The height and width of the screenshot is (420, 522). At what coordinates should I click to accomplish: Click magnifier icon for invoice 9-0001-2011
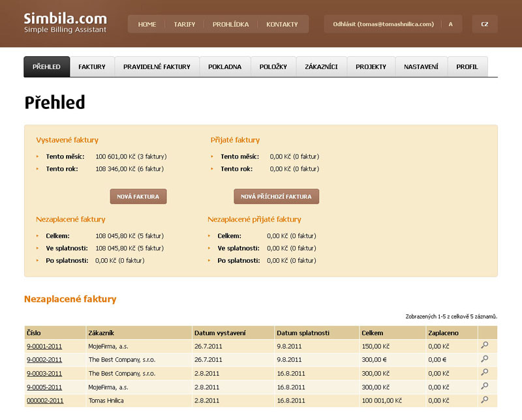[484, 345]
